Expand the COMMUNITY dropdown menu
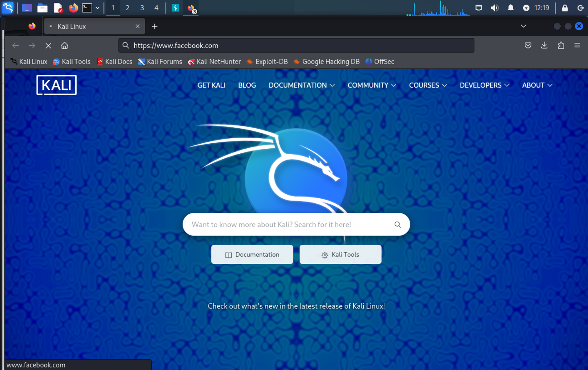 tap(372, 85)
